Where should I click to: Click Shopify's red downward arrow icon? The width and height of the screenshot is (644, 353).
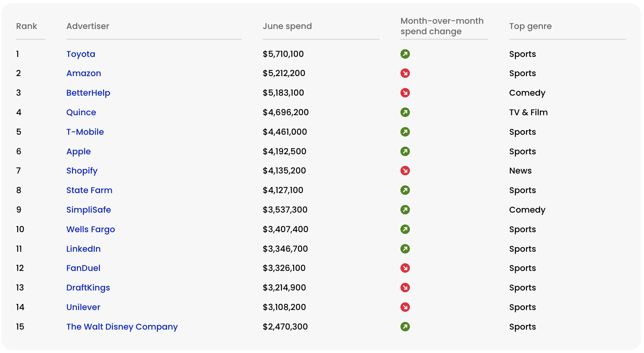[405, 171]
